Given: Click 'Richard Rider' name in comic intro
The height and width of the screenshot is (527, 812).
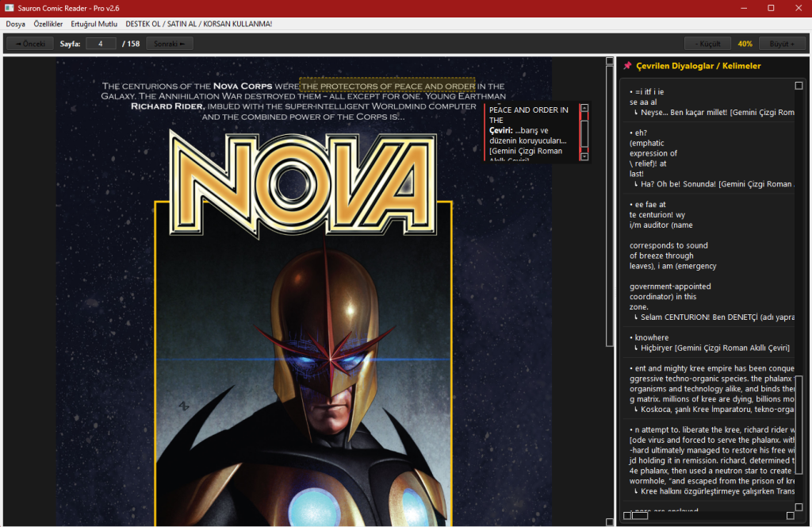Looking at the screenshot, I should [x=168, y=106].
